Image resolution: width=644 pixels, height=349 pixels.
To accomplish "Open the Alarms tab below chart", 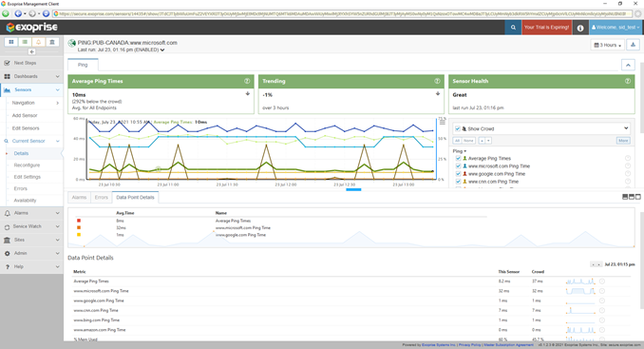I will click(79, 197).
